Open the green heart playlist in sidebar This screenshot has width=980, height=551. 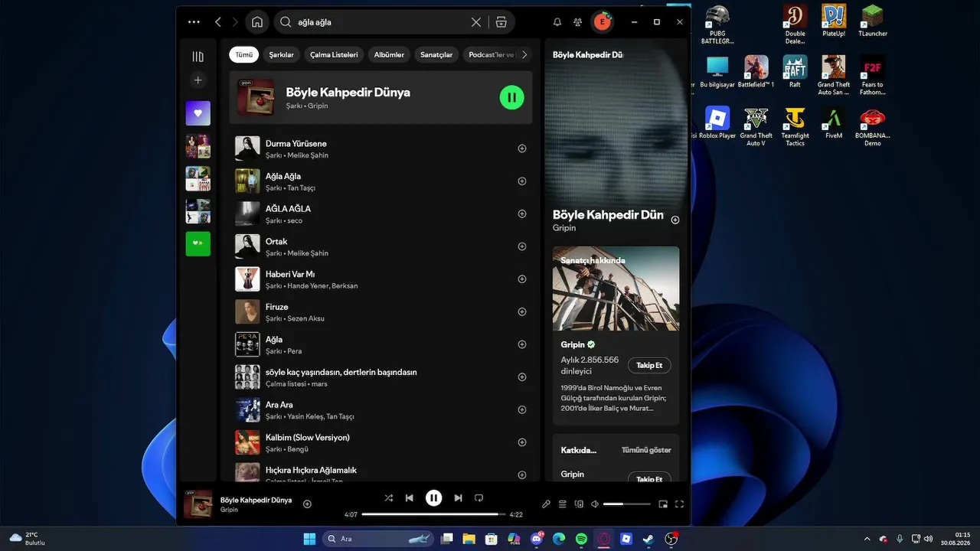point(198,243)
